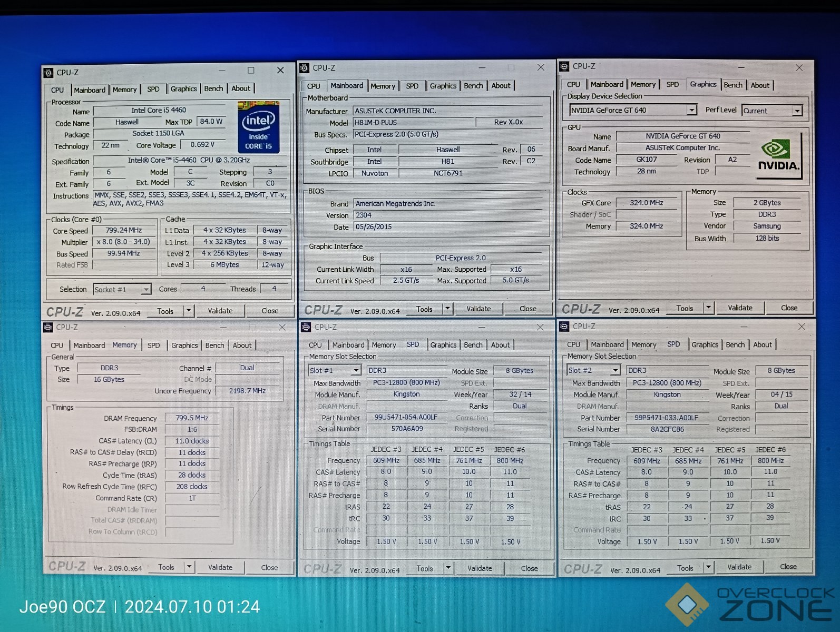Open the Tools dropdown arrow in the Processor window
The height and width of the screenshot is (632, 840).
coord(188,311)
